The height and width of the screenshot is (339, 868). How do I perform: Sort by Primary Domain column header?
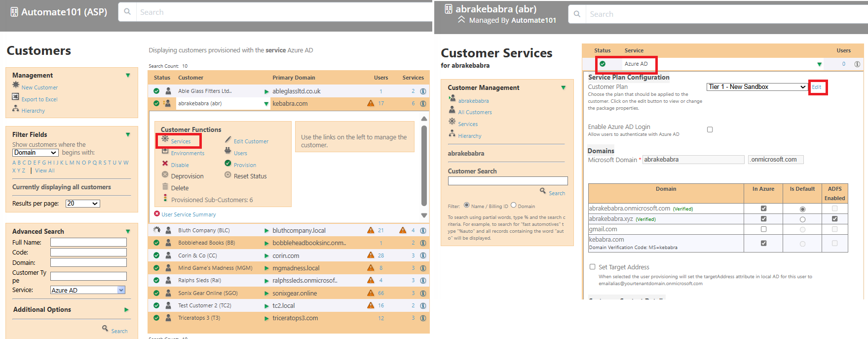point(294,78)
